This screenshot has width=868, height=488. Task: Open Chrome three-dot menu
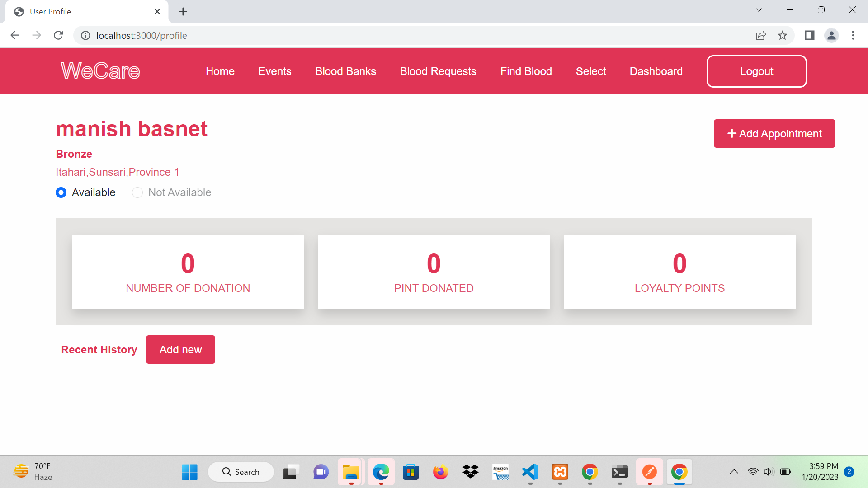pyautogui.click(x=853, y=35)
